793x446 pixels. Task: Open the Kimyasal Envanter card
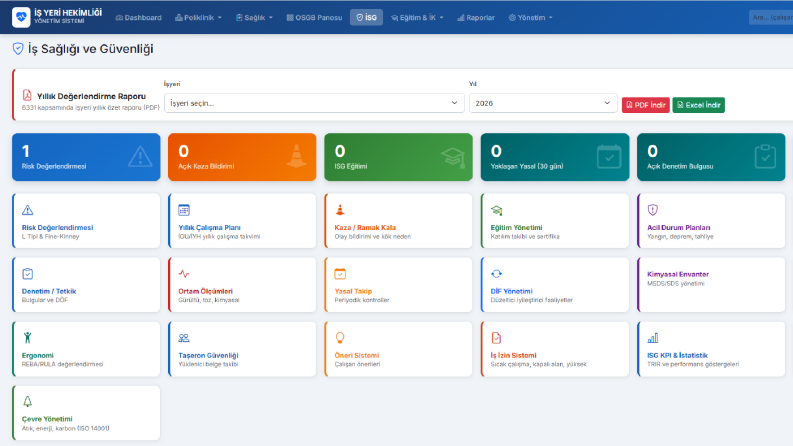(711, 284)
